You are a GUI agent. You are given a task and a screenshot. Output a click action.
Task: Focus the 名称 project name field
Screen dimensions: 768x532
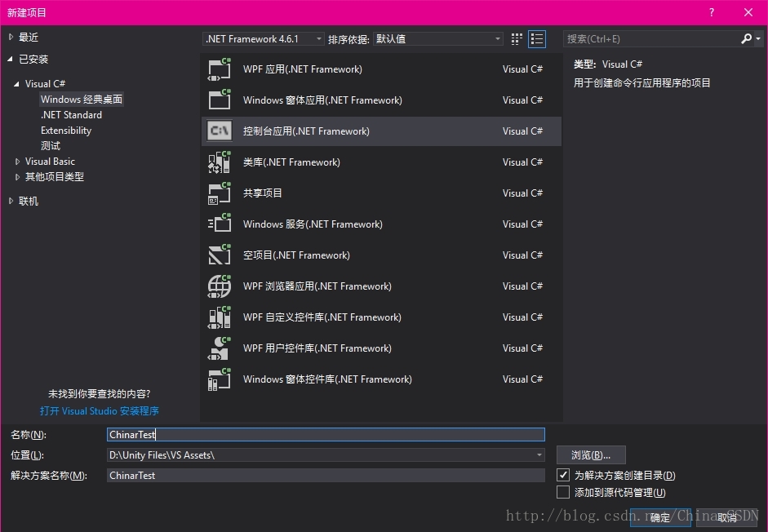pos(326,435)
